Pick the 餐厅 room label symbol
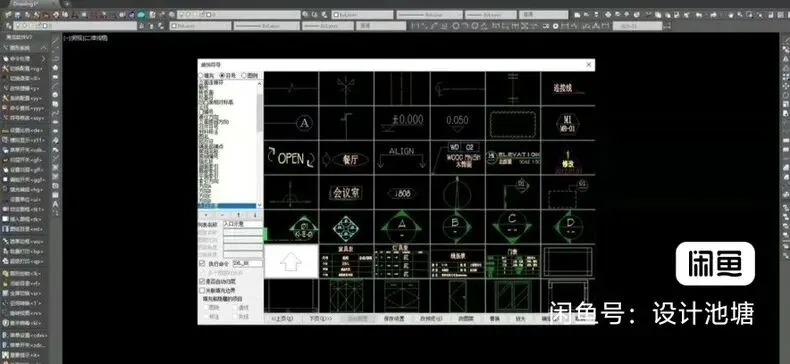Image resolution: width=790 pixels, height=364 pixels. tap(347, 158)
